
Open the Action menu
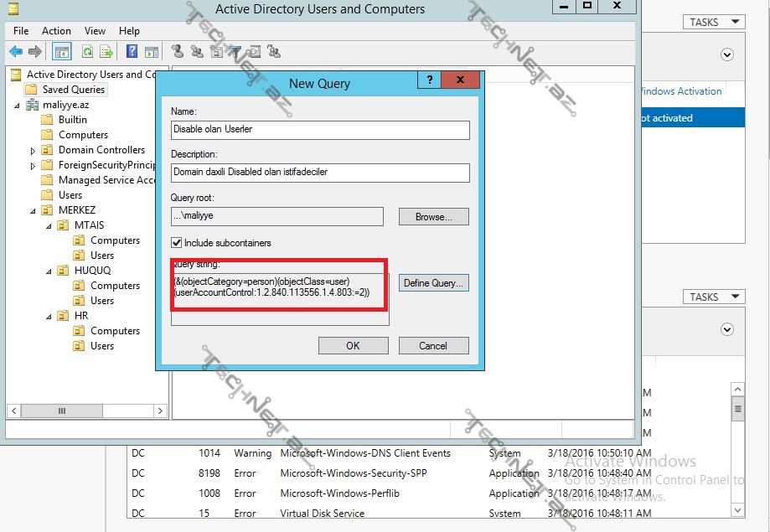pyautogui.click(x=56, y=31)
